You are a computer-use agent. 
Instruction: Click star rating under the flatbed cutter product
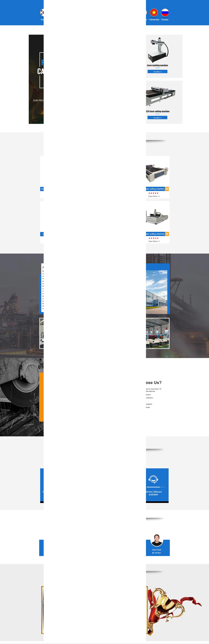[153, 193]
